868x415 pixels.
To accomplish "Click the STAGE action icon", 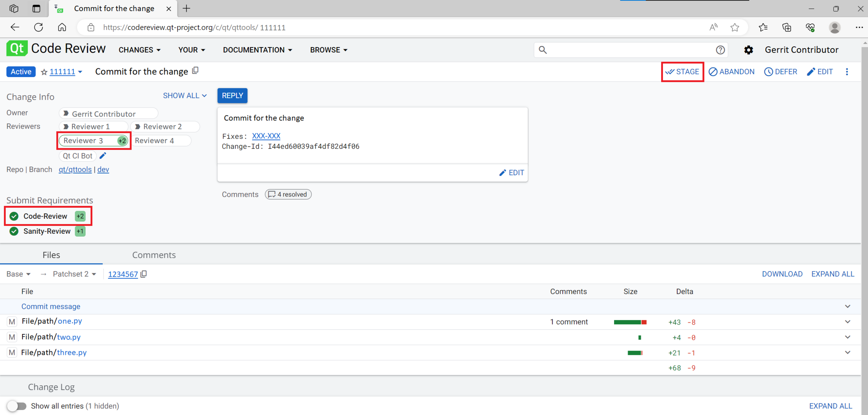I will point(671,72).
